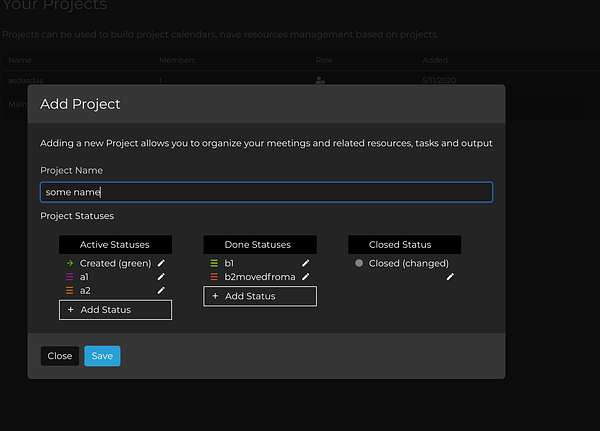Click the pencil icon for b2movedfroma
600x431 pixels.
click(305, 276)
